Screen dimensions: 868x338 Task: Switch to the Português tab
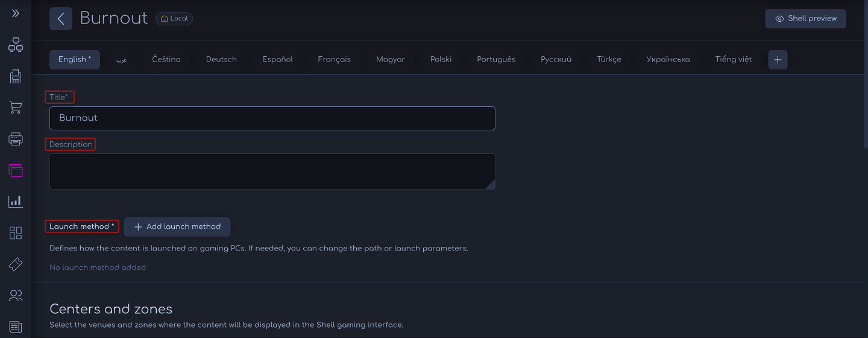(x=496, y=60)
